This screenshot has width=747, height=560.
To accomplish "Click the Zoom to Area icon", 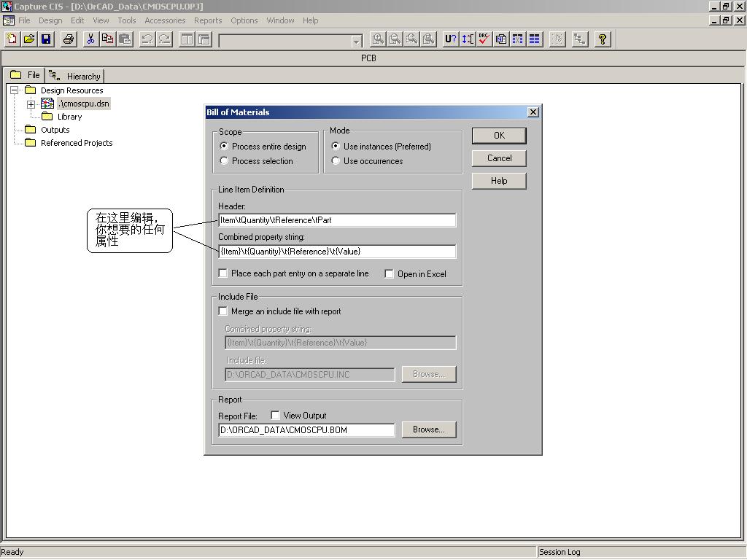I will tap(411, 39).
